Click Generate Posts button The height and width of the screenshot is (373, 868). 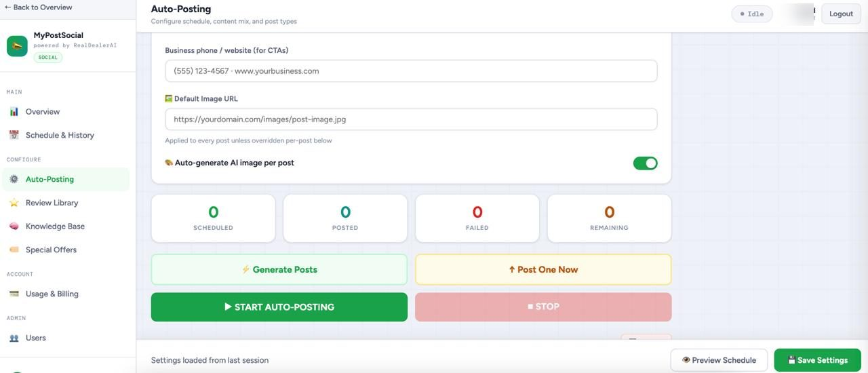point(279,269)
